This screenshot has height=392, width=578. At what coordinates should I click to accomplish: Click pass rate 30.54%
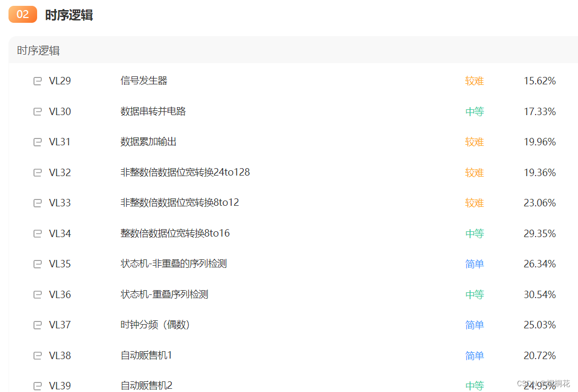(x=540, y=294)
